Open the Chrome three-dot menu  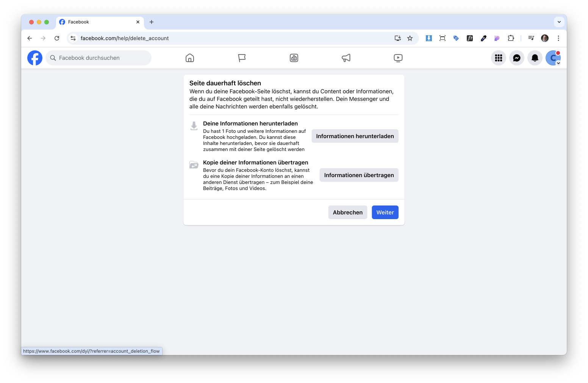point(558,38)
